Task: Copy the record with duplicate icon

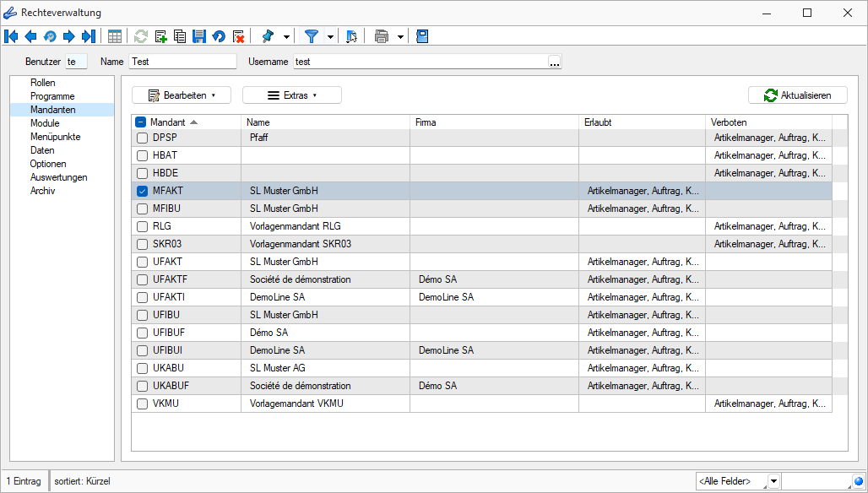Action: point(180,36)
